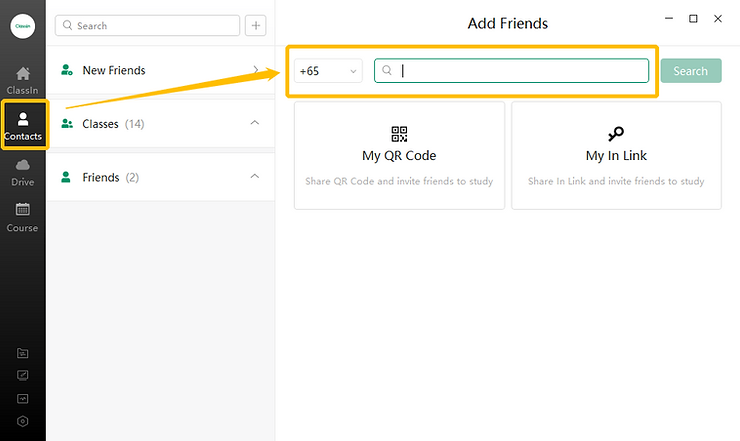
Task: Click the device monitor test icon
Action: 23,398
